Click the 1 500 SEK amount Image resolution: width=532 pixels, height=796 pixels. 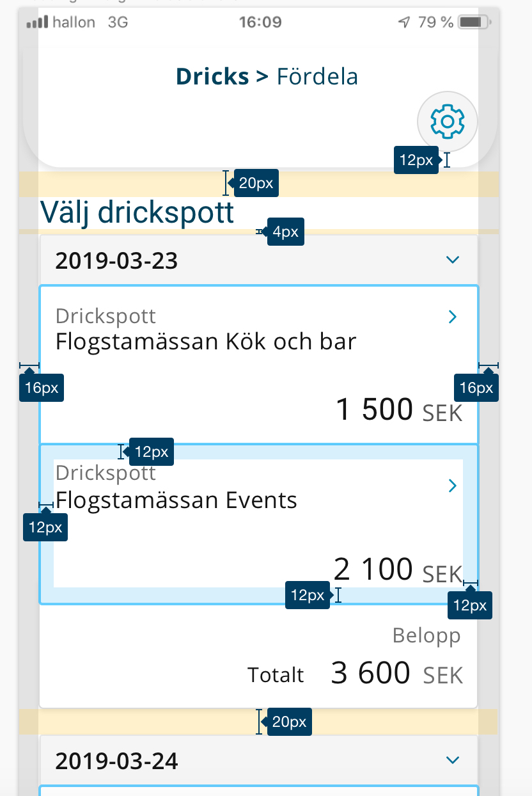[399, 410]
